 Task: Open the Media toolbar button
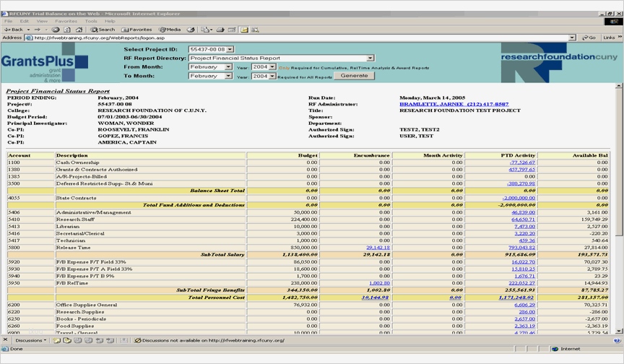click(170, 30)
